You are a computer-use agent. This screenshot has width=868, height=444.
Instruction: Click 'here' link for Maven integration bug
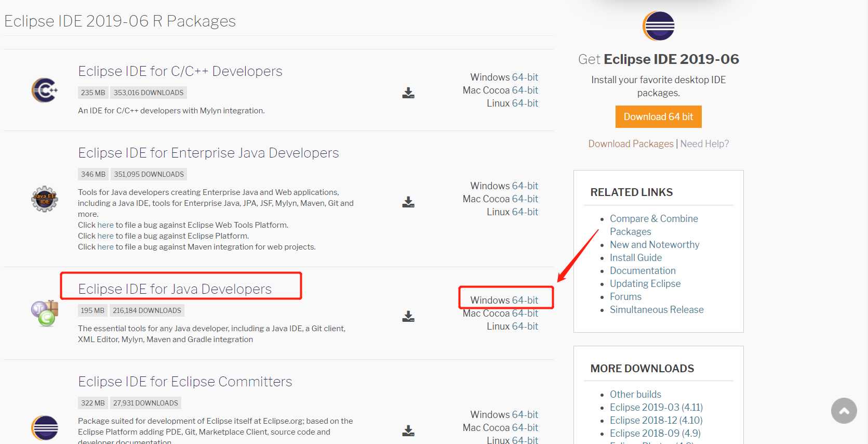coord(105,247)
